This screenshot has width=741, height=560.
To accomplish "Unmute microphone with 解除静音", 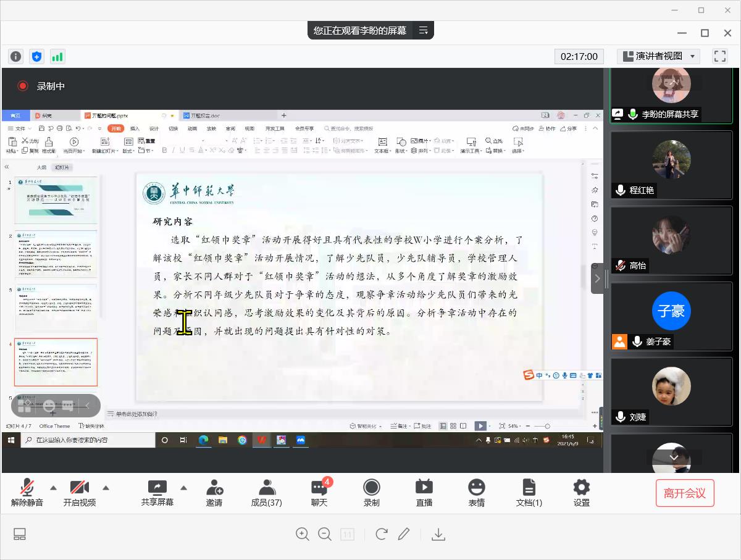I will pyautogui.click(x=27, y=493).
